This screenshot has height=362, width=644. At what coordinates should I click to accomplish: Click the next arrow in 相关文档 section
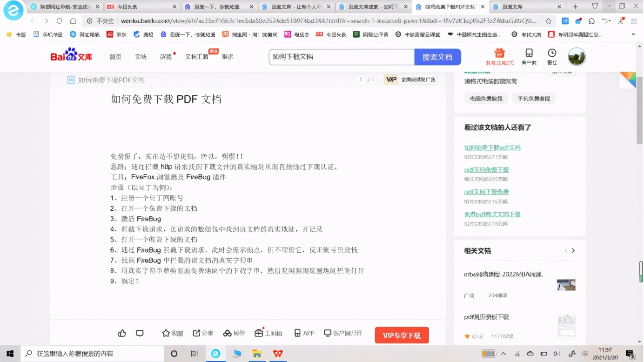click(x=573, y=250)
